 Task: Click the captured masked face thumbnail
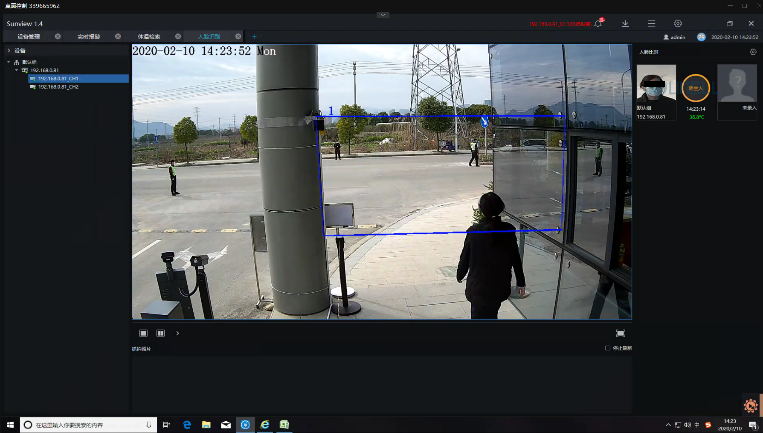(656, 84)
